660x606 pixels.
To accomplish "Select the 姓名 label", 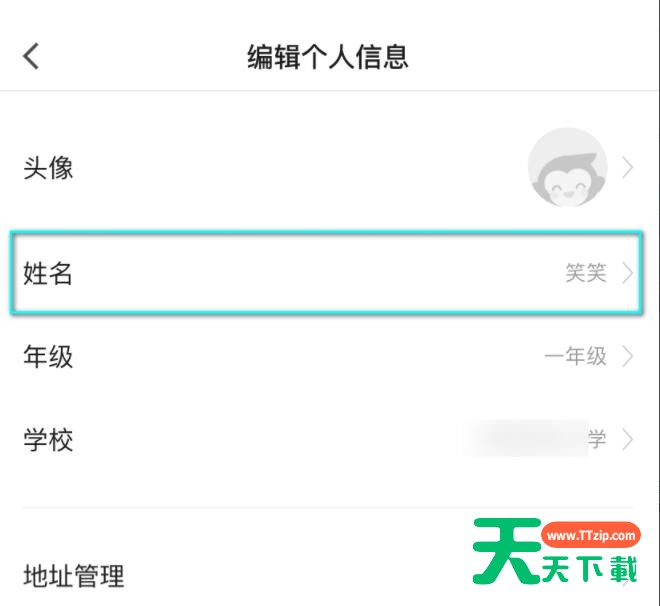I will pos(48,273).
